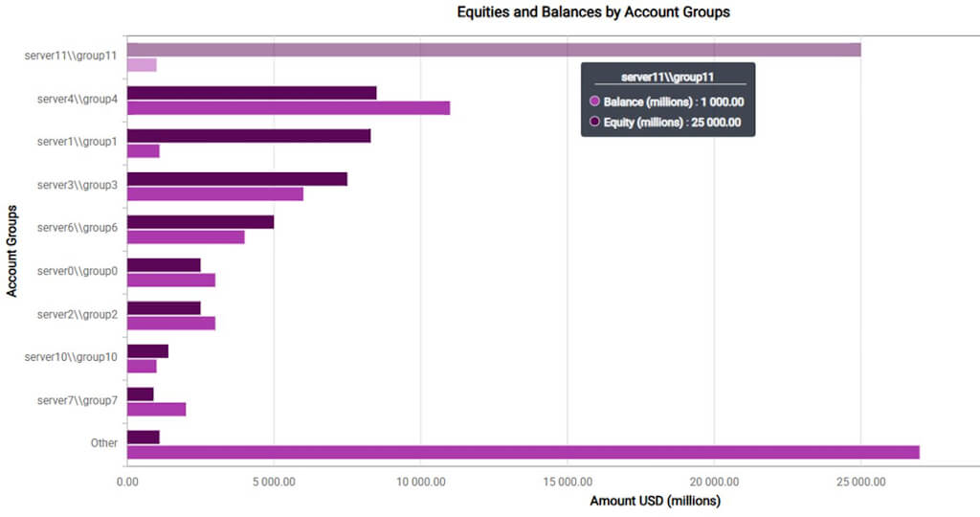
Task: Click the long Equity bar for server11\\group11
Action: pyautogui.click(x=493, y=50)
